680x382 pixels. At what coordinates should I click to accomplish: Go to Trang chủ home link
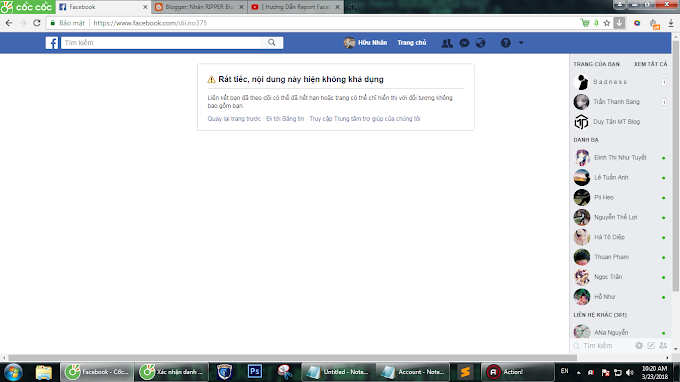tap(412, 42)
